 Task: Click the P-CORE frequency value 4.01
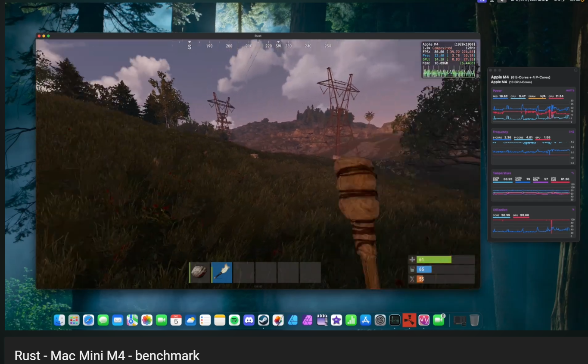(x=529, y=137)
